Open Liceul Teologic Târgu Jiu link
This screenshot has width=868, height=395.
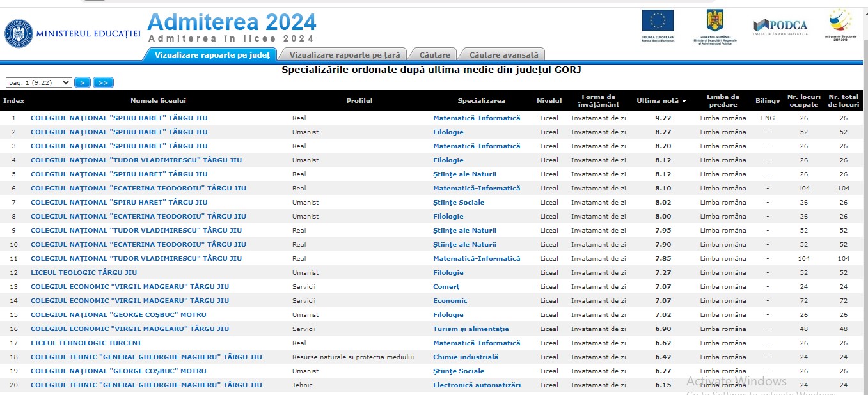click(x=84, y=273)
